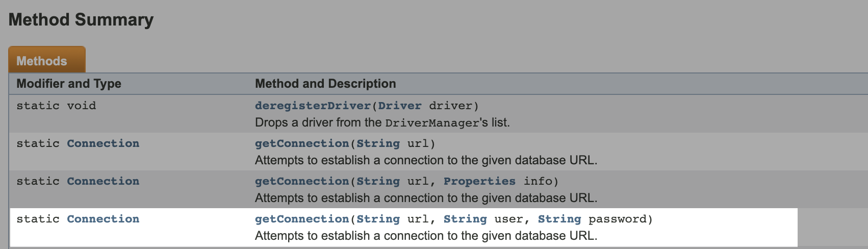Screen dimensions: 868x249
Task: Click the Method Summary heading
Action: click(x=81, y=19)
